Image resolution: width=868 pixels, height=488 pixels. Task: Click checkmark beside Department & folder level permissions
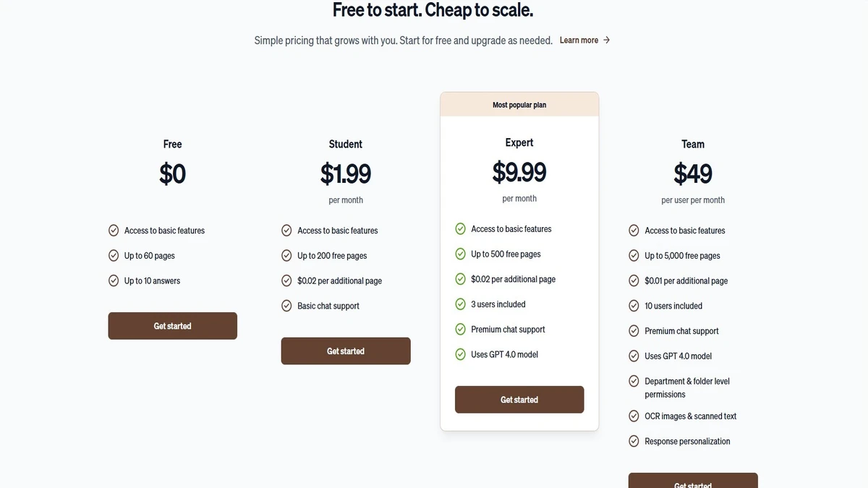634,381
